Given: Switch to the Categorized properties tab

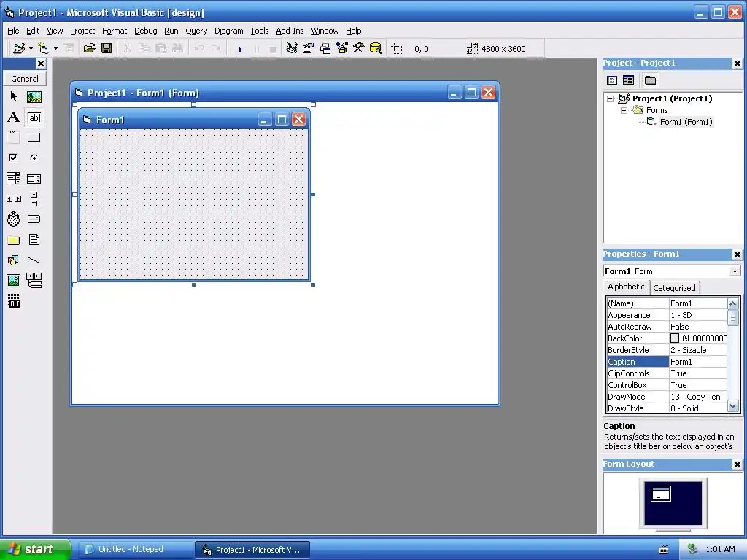Looking at the screenshot, I should click(x=674, y=287).
